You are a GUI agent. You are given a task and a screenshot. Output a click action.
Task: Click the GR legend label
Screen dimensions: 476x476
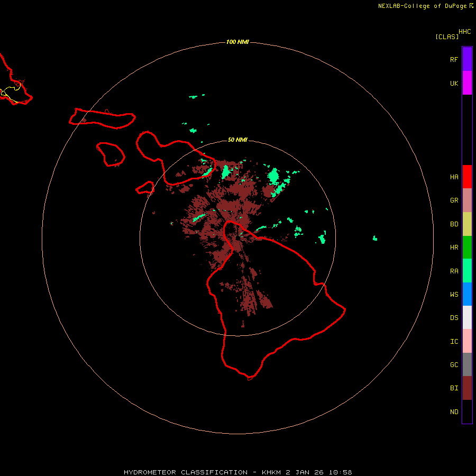(454, 200)
